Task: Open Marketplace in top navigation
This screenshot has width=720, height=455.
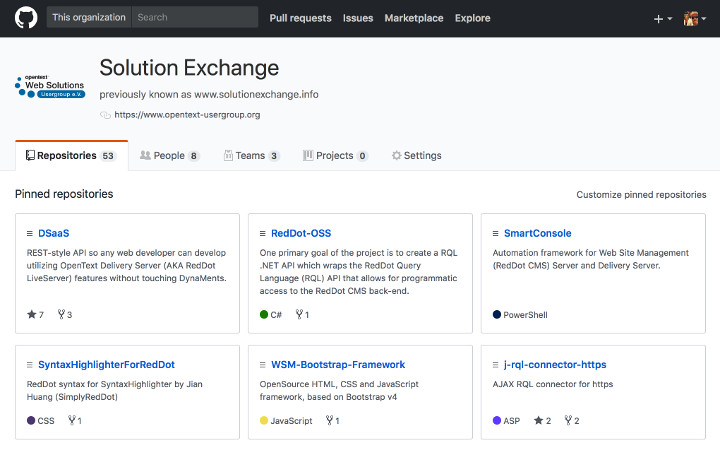Action: point(414,18)
